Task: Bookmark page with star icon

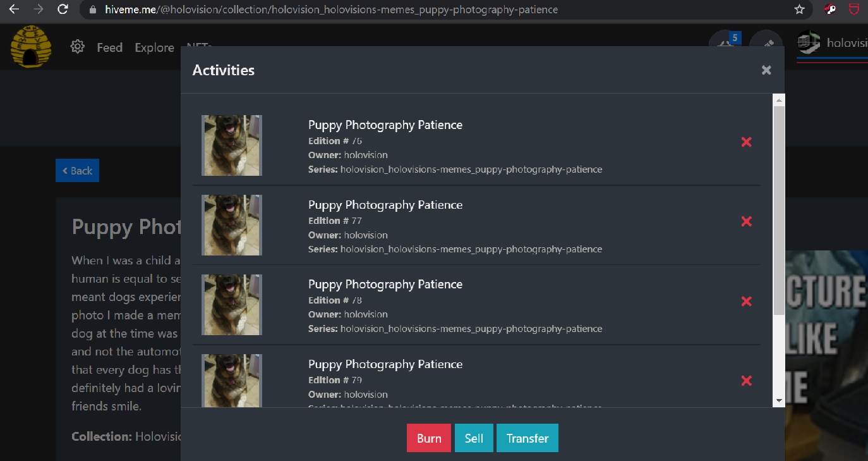Action: pos(799,9)
